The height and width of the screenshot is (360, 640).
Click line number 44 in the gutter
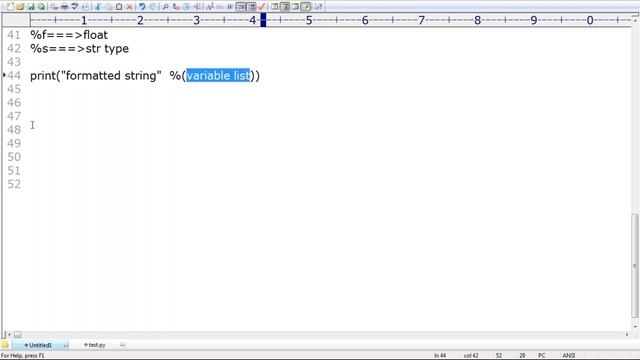tap(13, 76)
